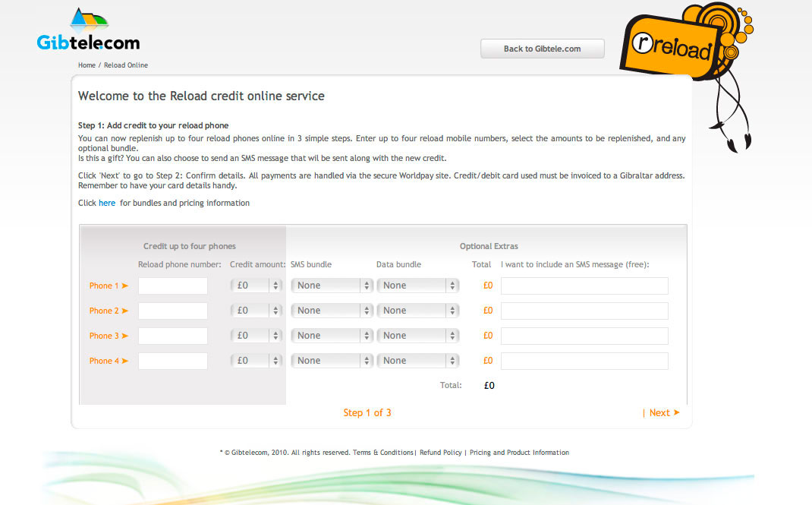812x505 pixels.
Task: Expand the Phone 3 SMS bundle dropdown
Action: (x=332, y=336)
